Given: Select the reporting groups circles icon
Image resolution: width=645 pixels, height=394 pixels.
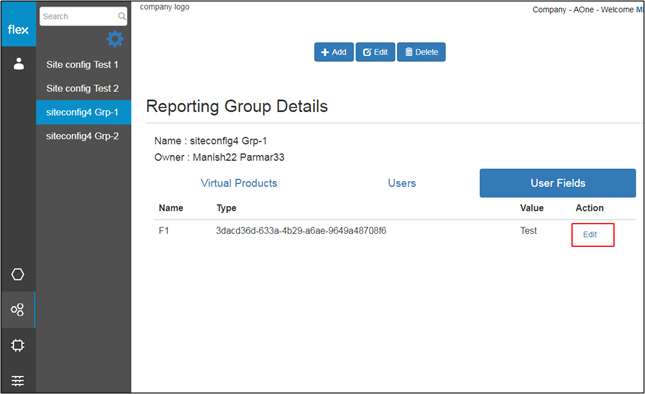Looking at the screenshot, I should point(18,310).
